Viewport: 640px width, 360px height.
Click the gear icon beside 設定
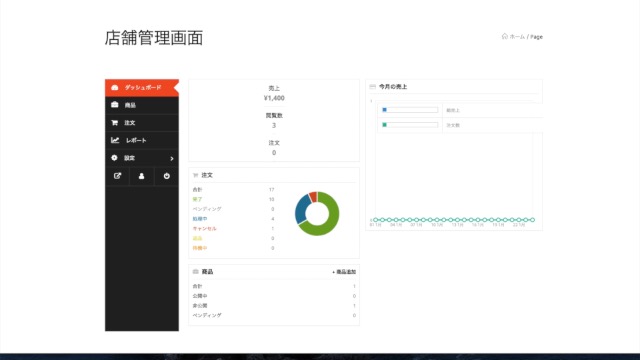tap(114, 158)
